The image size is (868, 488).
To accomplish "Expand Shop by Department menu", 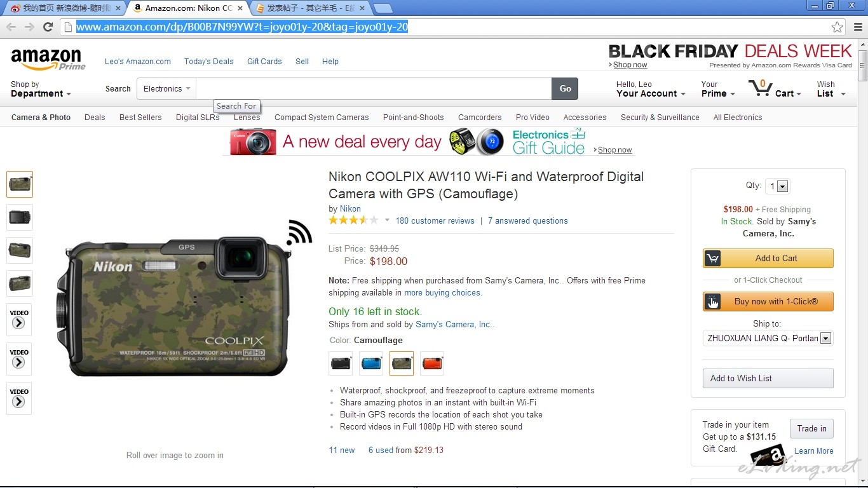I will (x=41, y=89).
